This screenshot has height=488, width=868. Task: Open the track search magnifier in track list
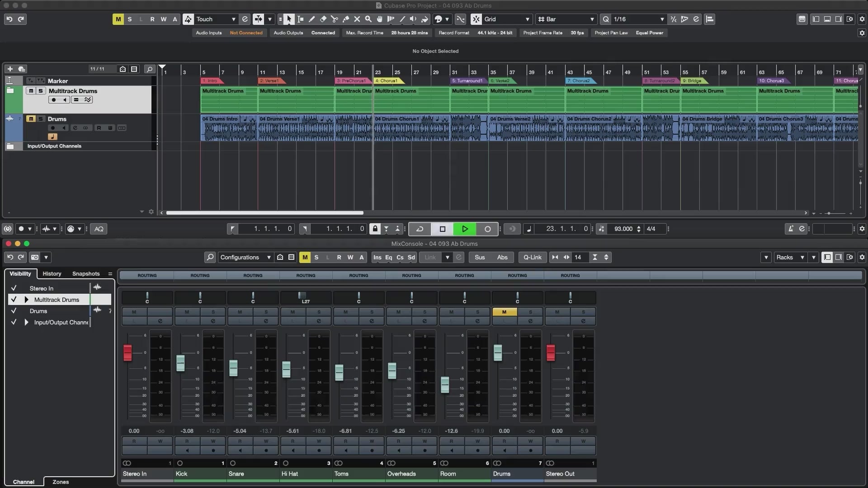pos(149,69)
